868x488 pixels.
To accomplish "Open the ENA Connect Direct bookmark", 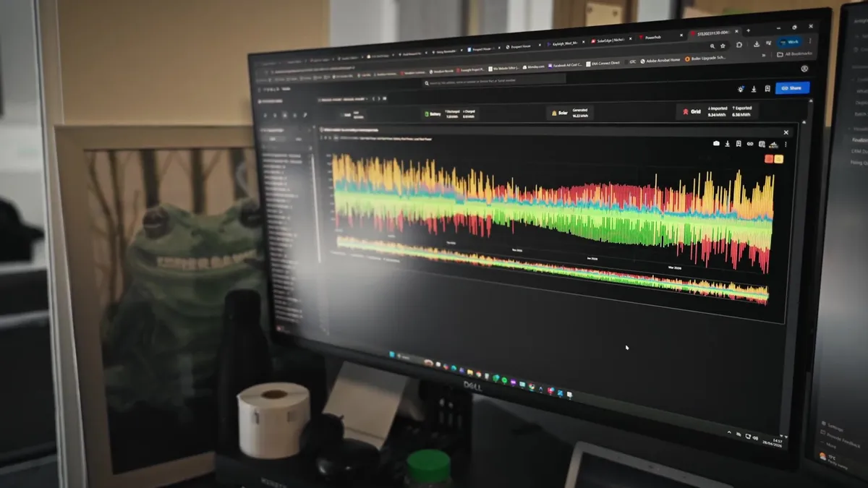I will pyautogui.click(x=602, y=63).
